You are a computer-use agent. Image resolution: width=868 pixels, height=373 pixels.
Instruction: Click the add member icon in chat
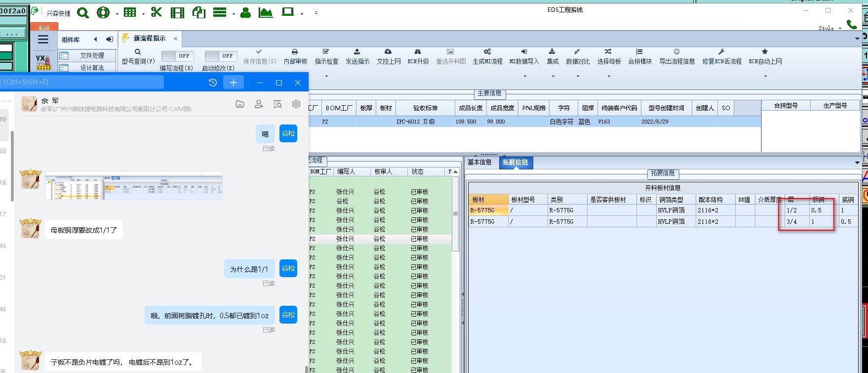[259, 104]
